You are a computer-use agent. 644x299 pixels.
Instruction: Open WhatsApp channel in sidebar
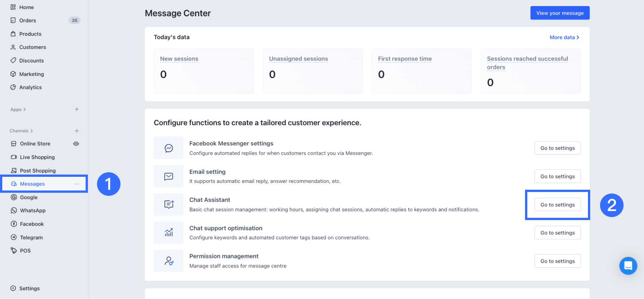coord(33,211)
